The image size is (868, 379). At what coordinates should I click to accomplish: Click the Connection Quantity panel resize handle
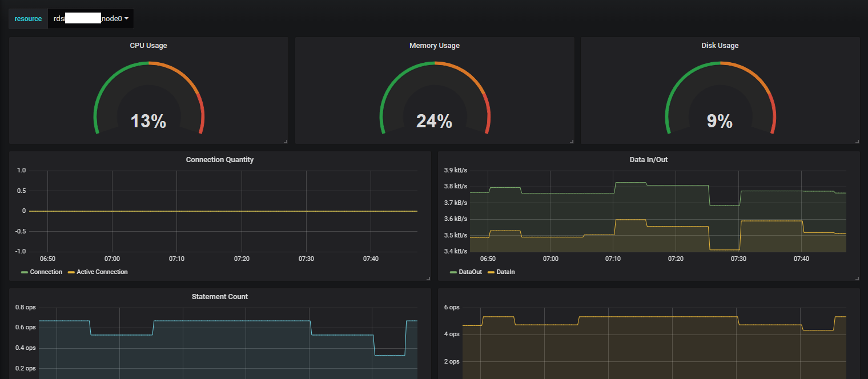tap(428, 278)
